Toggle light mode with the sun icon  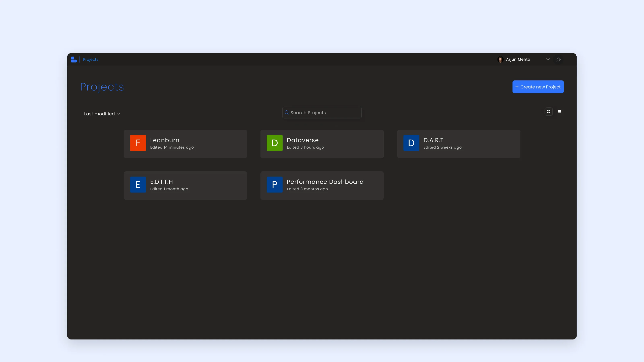pos(558,60)
